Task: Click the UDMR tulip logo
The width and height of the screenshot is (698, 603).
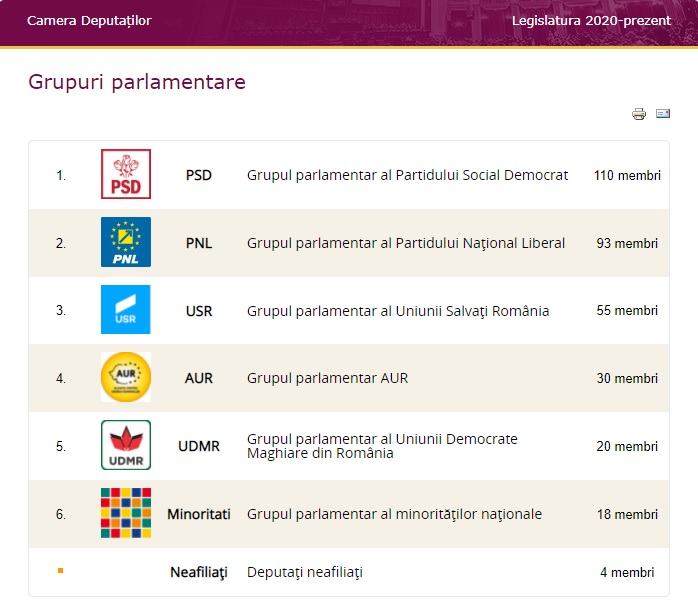Action: click(x=126, y=445)
